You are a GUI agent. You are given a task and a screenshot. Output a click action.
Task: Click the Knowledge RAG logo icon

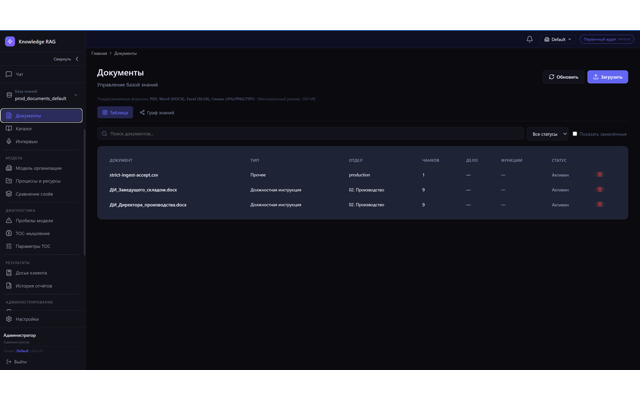coord(10,41)
